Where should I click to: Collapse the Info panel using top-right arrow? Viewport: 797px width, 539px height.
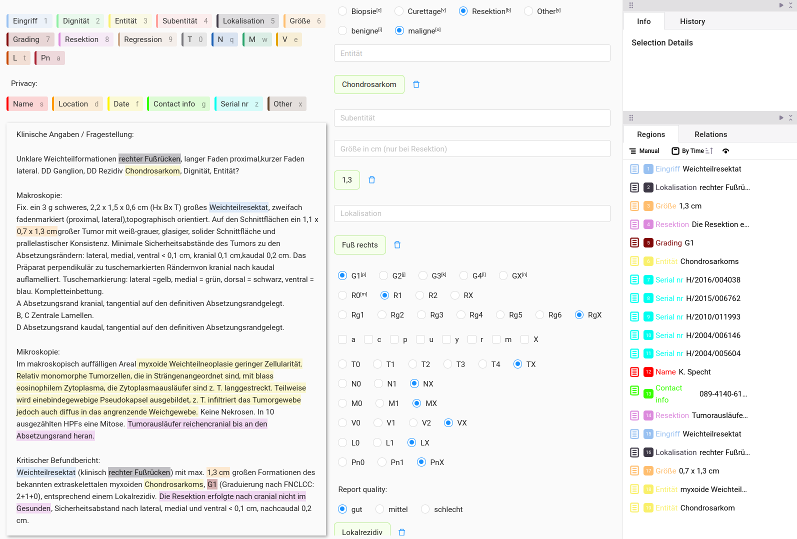point(779,5)
